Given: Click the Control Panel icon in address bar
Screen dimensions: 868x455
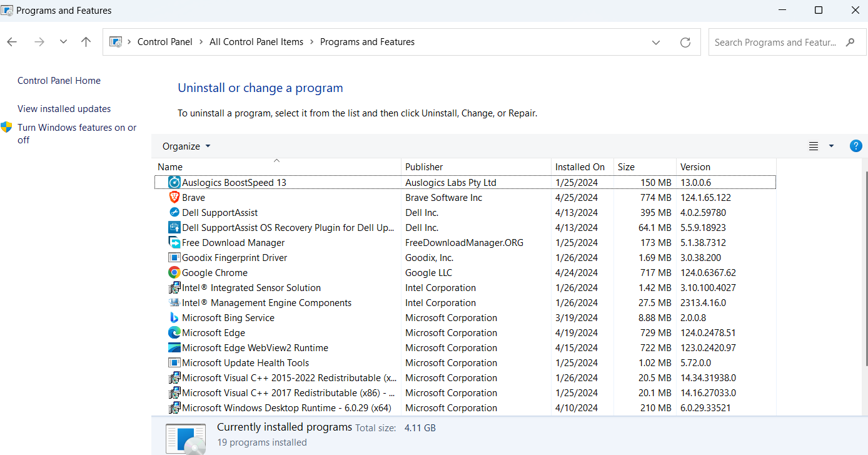Looking at the screenshot, I should pyautogui.click(x=116, y=42).
